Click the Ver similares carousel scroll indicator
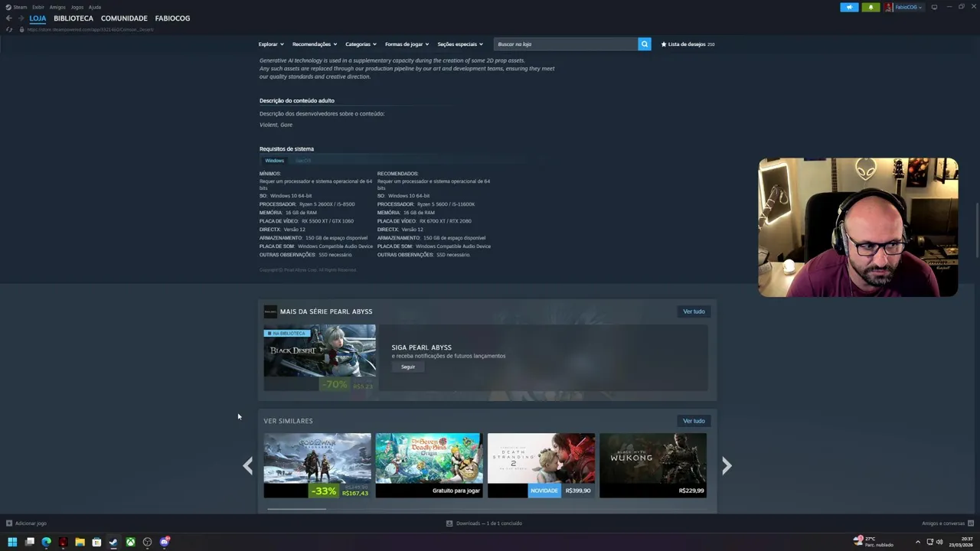 [296, 509]
